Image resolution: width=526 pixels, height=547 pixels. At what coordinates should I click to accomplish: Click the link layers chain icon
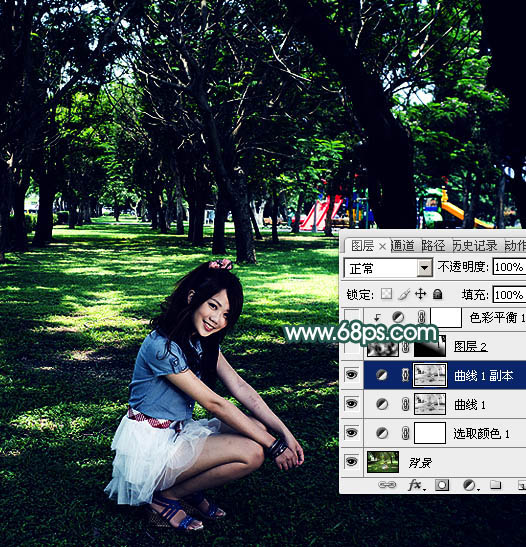(x=387, y=485)
